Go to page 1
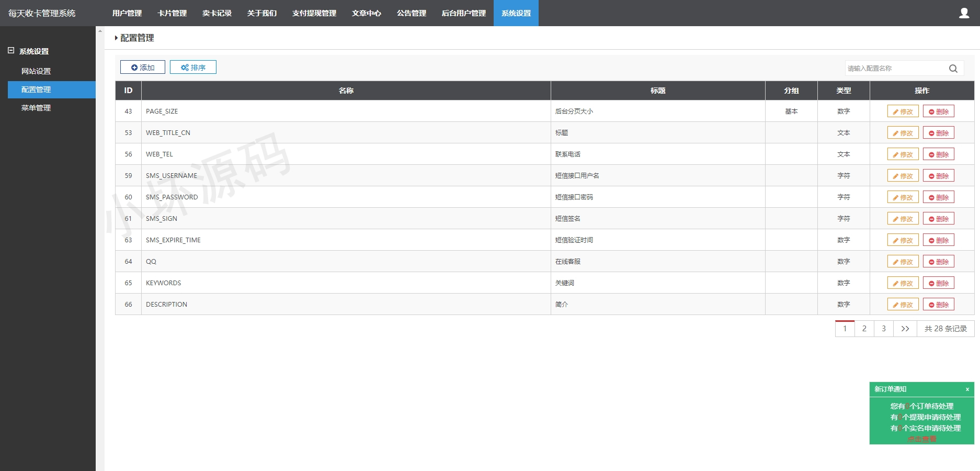The image size is (980, 471). pos(845,329)
